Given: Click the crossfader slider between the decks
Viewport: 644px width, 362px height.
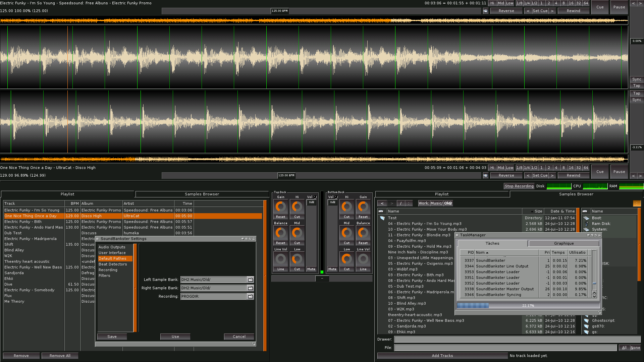Looking at the screenshot, I should (x=322, y=279).
